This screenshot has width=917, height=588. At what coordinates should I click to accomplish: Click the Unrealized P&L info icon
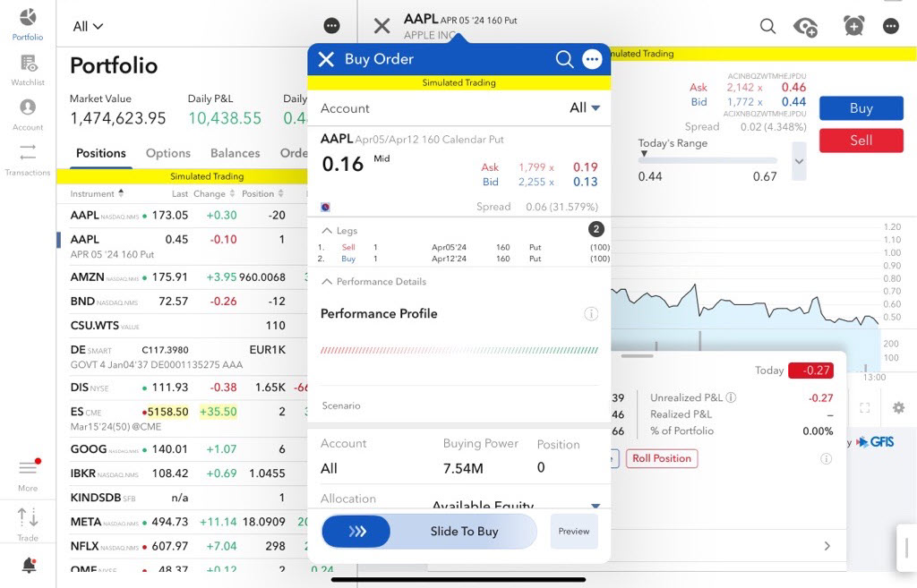tap(731, 397)
